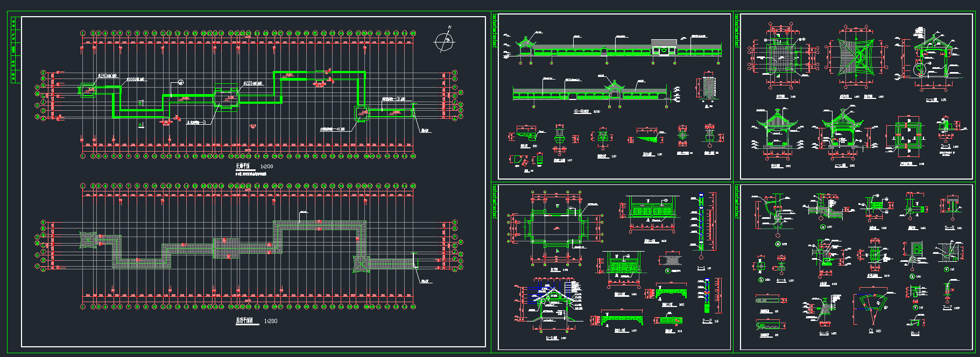Image resolution: width=980 pixels, height=357 pixels.
Task: Click the 1:200 scale label under top plan
Action: [267, 167]
